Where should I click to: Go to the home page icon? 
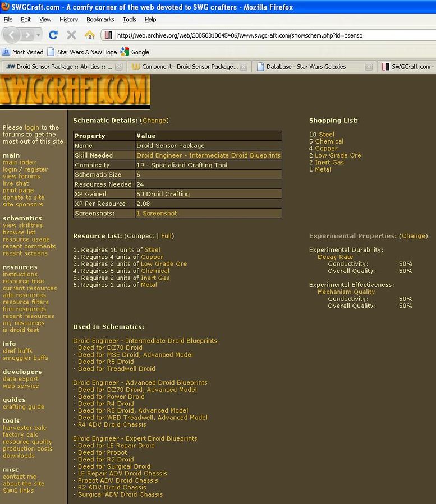(89, 35)
